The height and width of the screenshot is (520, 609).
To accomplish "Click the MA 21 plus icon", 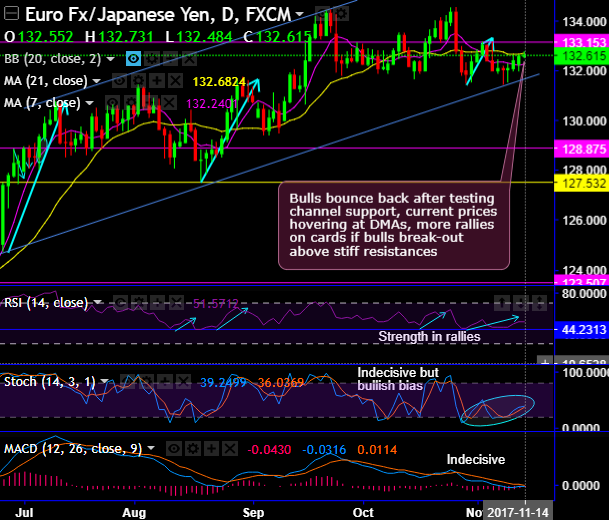I will [157, 81].
